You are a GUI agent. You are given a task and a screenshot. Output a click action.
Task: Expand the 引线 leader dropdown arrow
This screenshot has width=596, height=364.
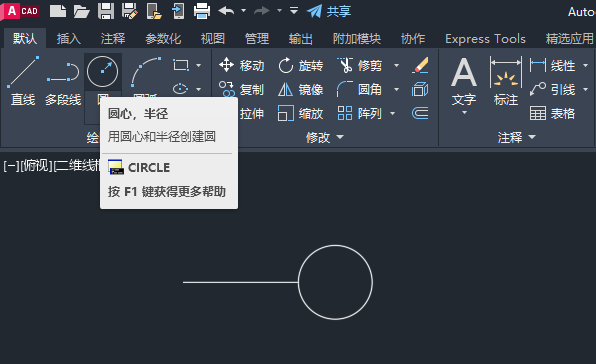(586, 90)
